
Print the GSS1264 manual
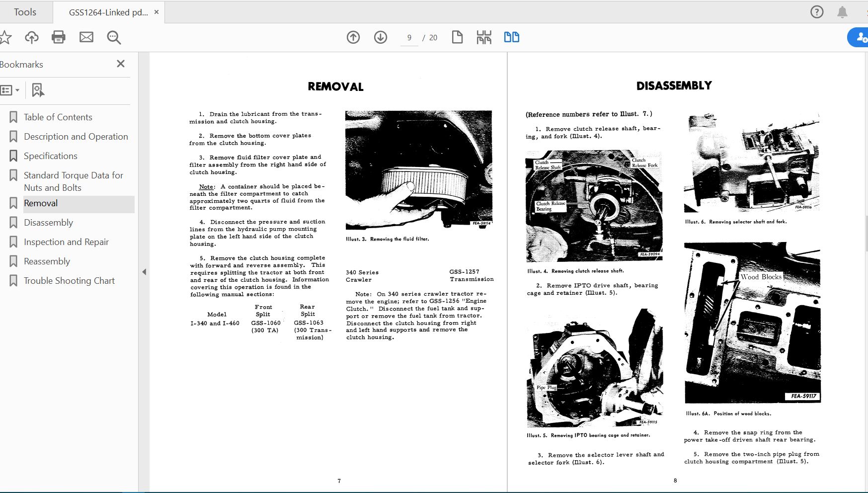pos(58,37)
